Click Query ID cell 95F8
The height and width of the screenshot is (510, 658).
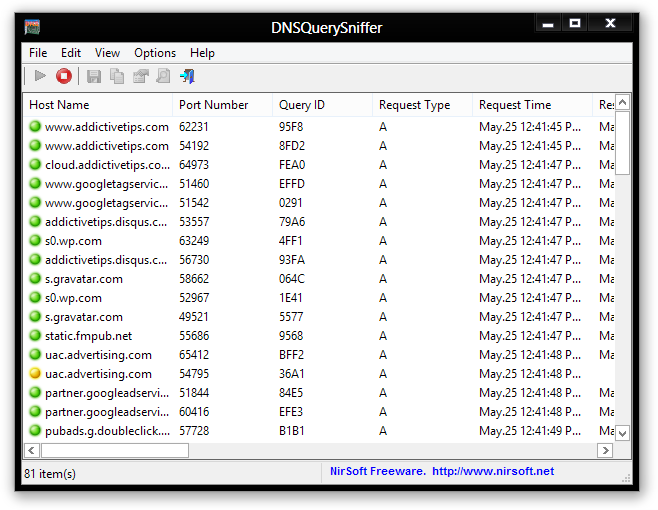coord(291,126)
